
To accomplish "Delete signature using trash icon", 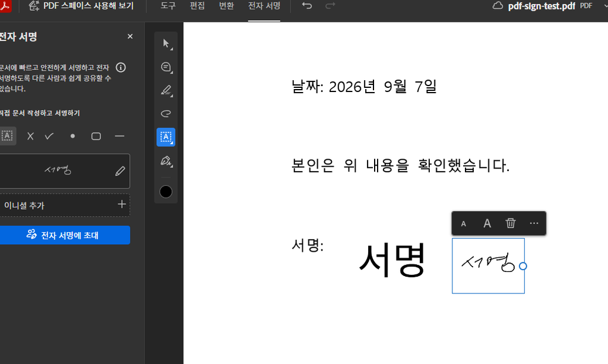I will point(510,223).
